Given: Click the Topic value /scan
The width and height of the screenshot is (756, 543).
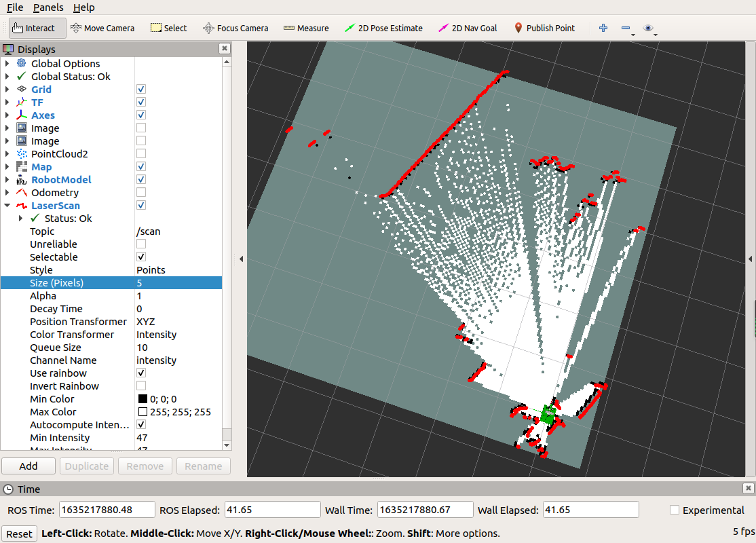Looking at the screenshot, I should click(x=148, y=231).
